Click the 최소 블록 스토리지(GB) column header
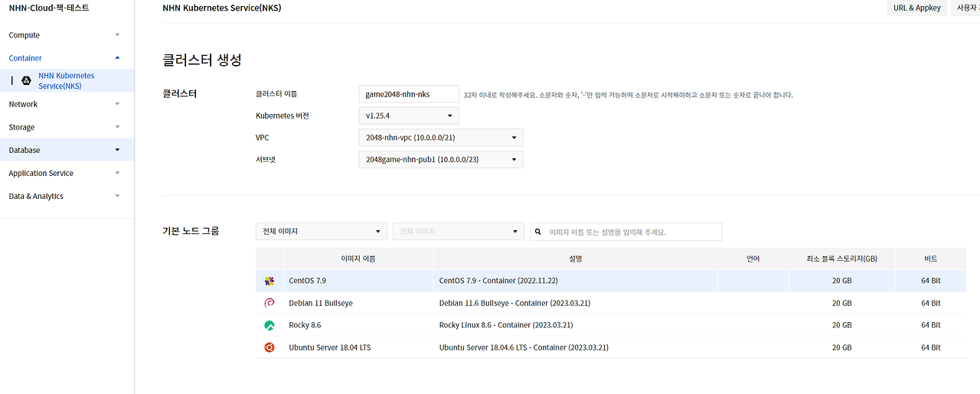Viewport: 980px width, 394px height. click(841, 259)
